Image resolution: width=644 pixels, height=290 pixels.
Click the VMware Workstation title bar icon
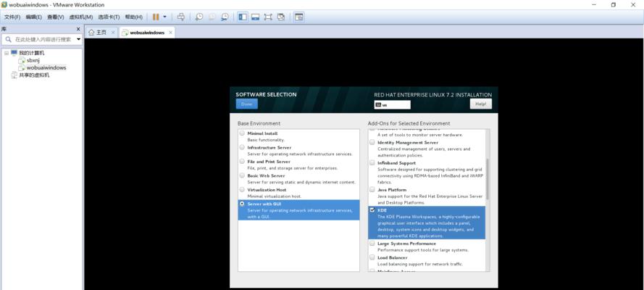[x=4, y=4]
